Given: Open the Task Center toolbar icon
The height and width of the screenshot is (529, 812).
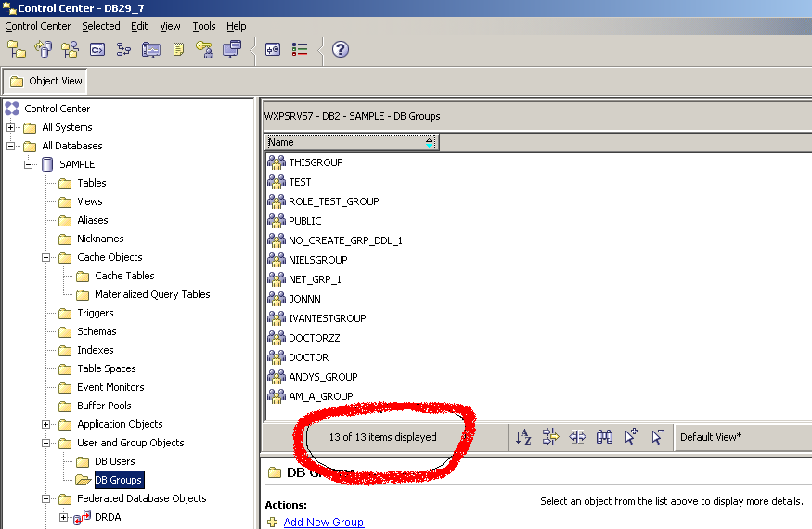Looking at the screenshot, I should (123, 49).
